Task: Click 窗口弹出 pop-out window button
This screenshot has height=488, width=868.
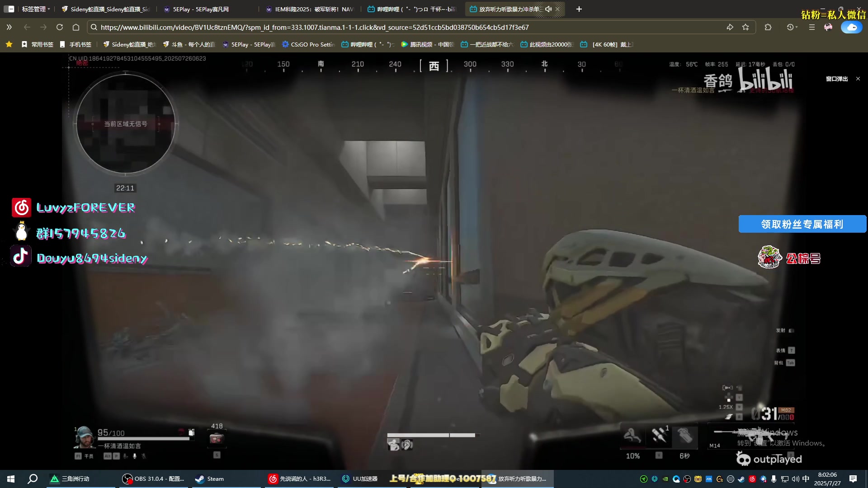Action: tap(837, 79)
